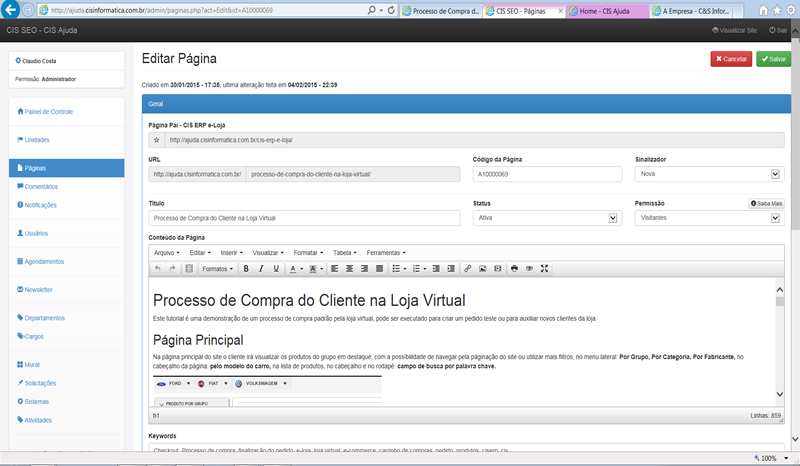The width and height of the screenshot is (800, 466).
Task: Open the Formatar editor menu
Action: (308, 253)
